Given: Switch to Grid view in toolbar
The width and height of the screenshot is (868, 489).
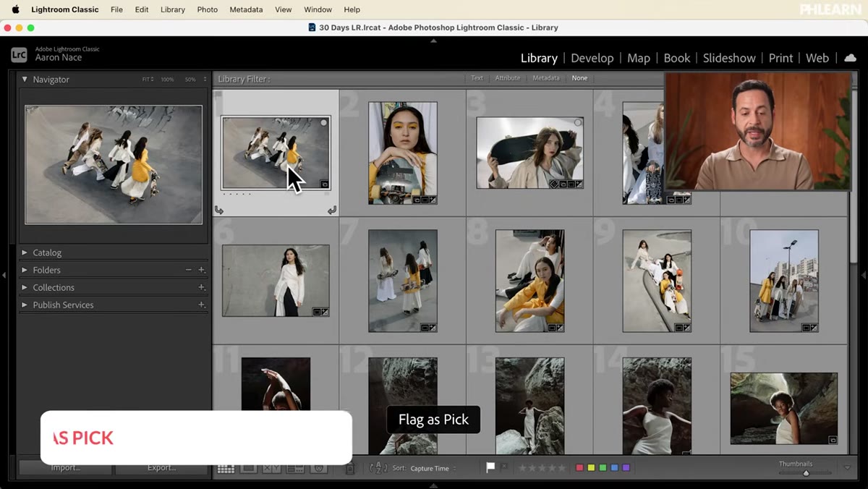Looking at the screenshot, I should [x=226, y=469].
